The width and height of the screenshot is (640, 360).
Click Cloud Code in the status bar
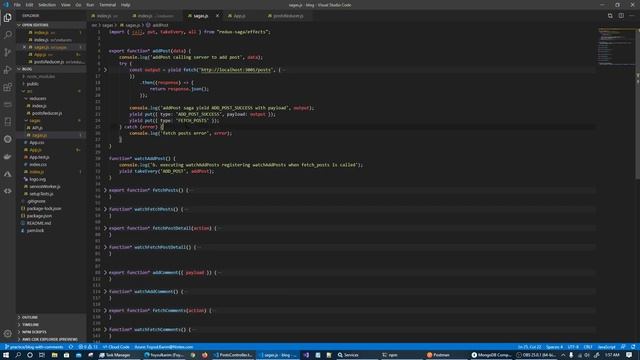click(116, 347)
